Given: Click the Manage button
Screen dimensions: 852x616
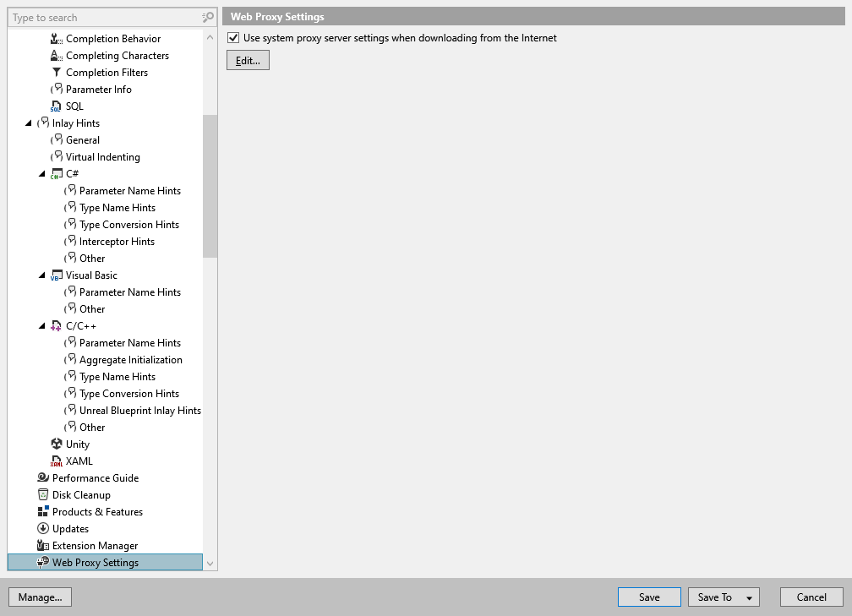Looking at the screenshot, I should [x=40, y=597].
